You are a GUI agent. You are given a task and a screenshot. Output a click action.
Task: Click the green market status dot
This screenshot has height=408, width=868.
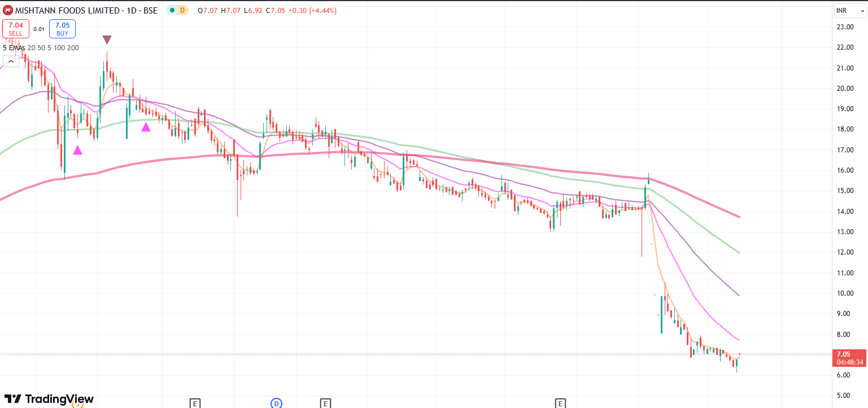tap(171, 10)
